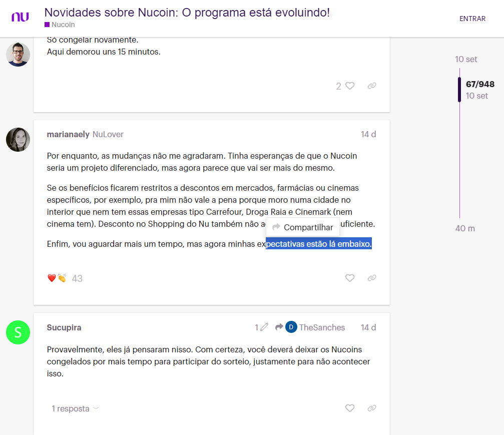
Task: Like Sucupira's post with heart icon
Action: point(350,408)
